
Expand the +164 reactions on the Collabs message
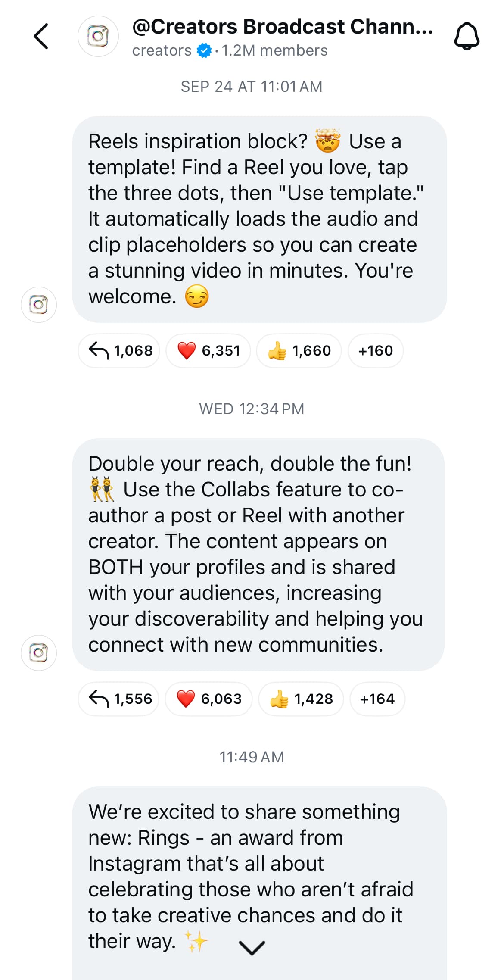[x=377, y=699]
